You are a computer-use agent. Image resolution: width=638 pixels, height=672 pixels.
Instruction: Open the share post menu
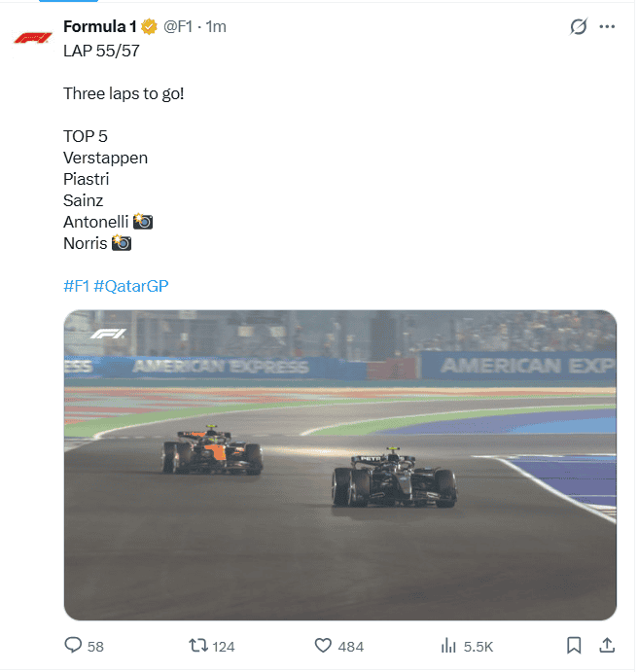(x=606, y=646)
